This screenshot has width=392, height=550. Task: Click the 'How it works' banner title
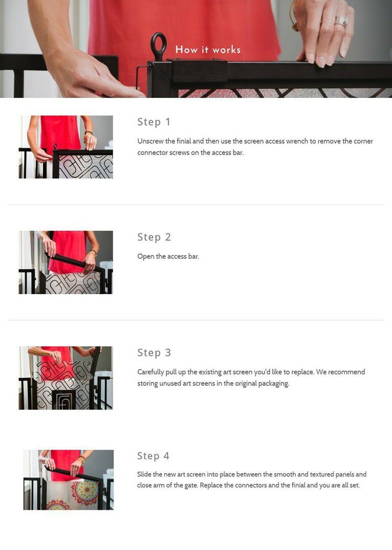click(208, 50)
